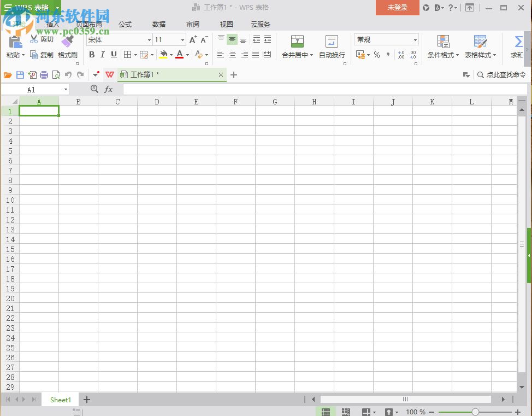The image size is (532, 416).
Task: Click the justify alignment icon
Action: [x=256, y=55]
